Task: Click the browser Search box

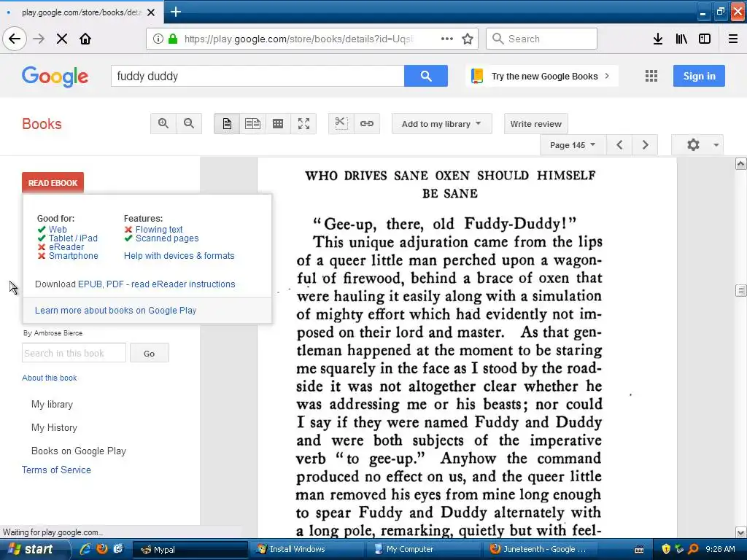Action: 541,39
